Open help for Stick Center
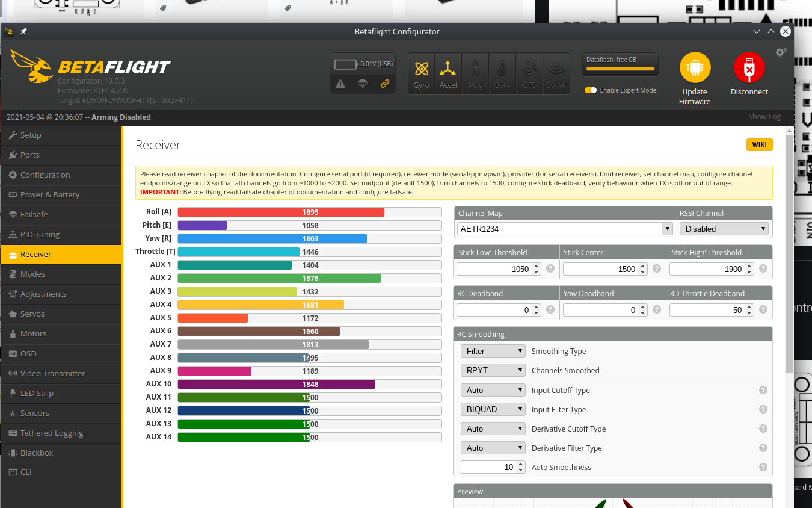Screen dimensions: 812x508 tap(657, 269)
